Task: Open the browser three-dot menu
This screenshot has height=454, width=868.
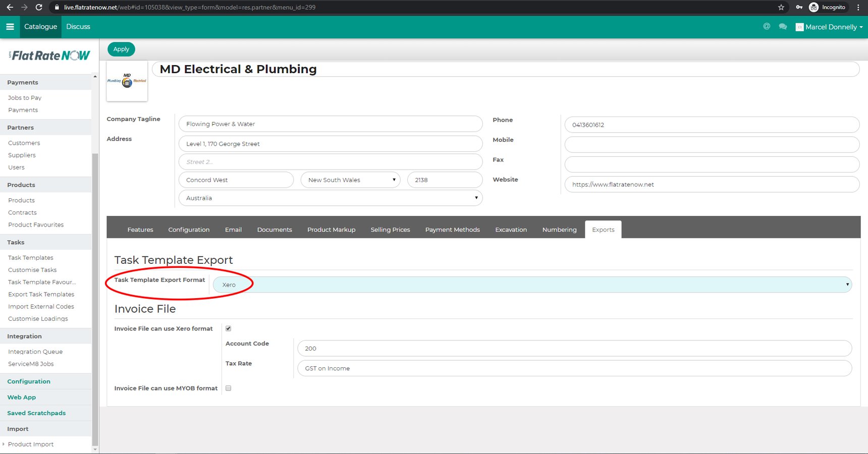Action: (858, 8)
